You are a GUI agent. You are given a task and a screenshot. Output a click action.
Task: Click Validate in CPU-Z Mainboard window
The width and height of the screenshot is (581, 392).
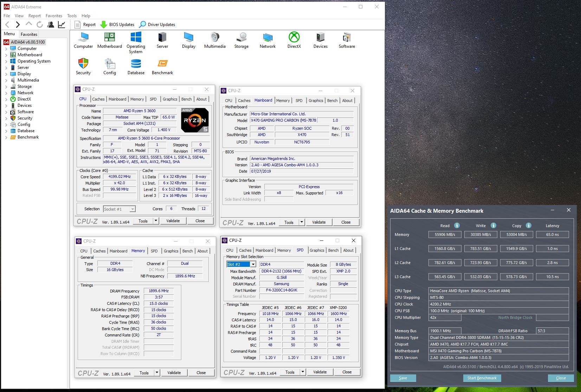319,222
